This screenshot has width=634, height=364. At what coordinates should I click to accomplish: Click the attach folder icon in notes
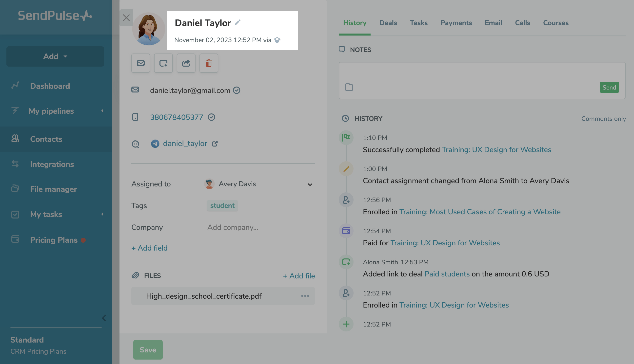click(349, 87)
